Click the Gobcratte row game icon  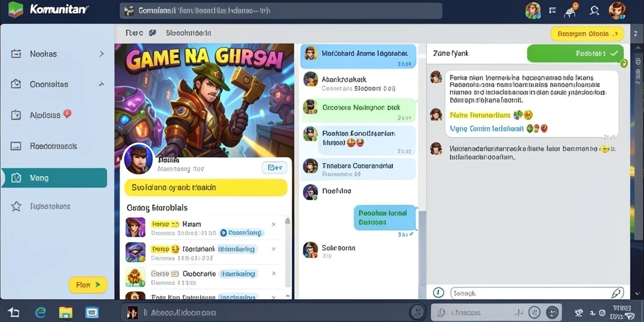pos(135,277)
